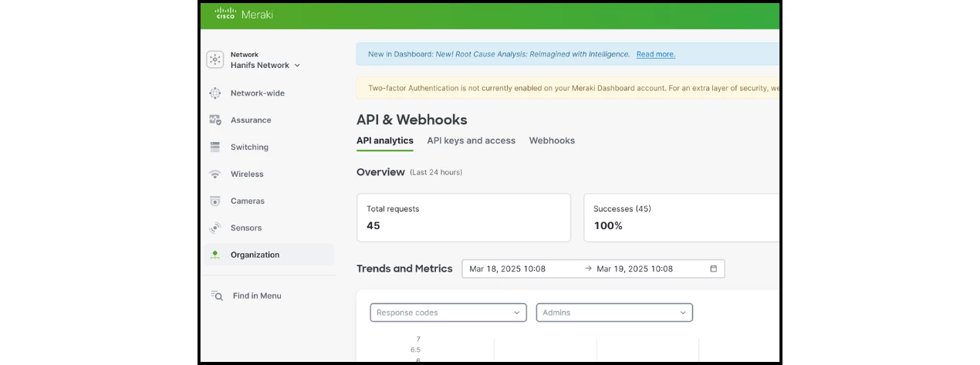Image resolution: width=980 pixels, height=365 pixels.
Task: Click the Two-factor Authentication warning banner
Action: pyautogui.click(x=568, y=88)
